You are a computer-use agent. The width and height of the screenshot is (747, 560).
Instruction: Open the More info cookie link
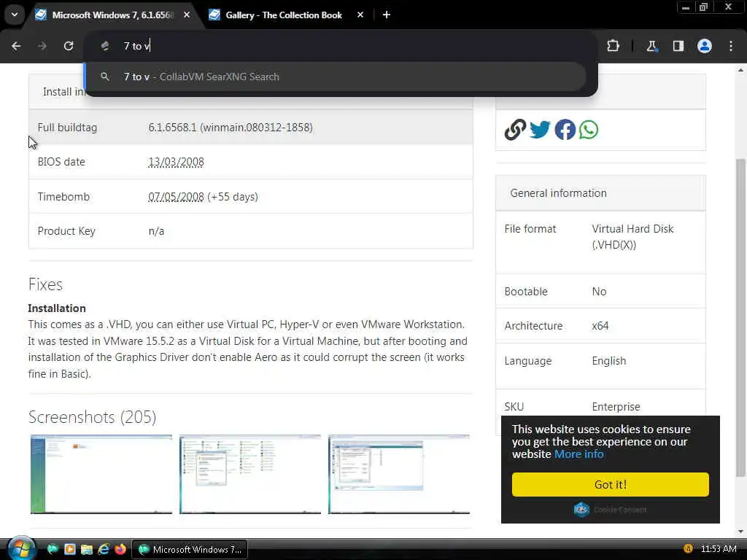tap(578, 454)
